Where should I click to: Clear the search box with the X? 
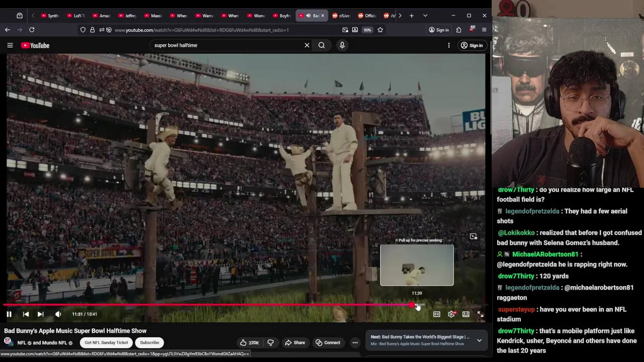pyautogui.click(x=307, y=45)
